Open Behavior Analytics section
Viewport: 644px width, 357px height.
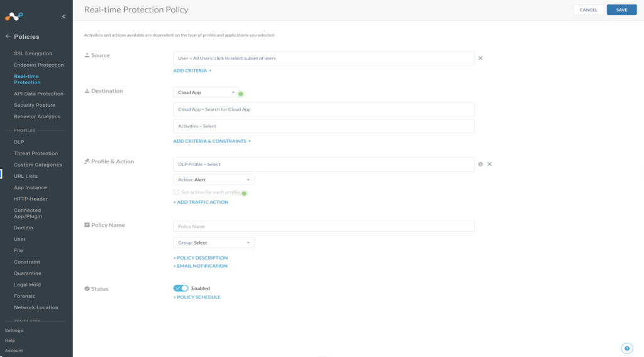37,116
